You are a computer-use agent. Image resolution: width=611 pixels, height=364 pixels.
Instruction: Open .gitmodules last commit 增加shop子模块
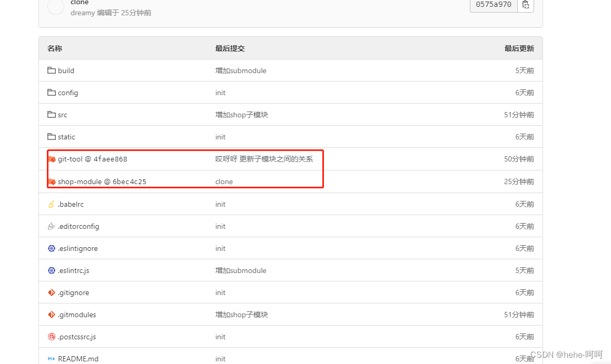[x=242, y=315]
